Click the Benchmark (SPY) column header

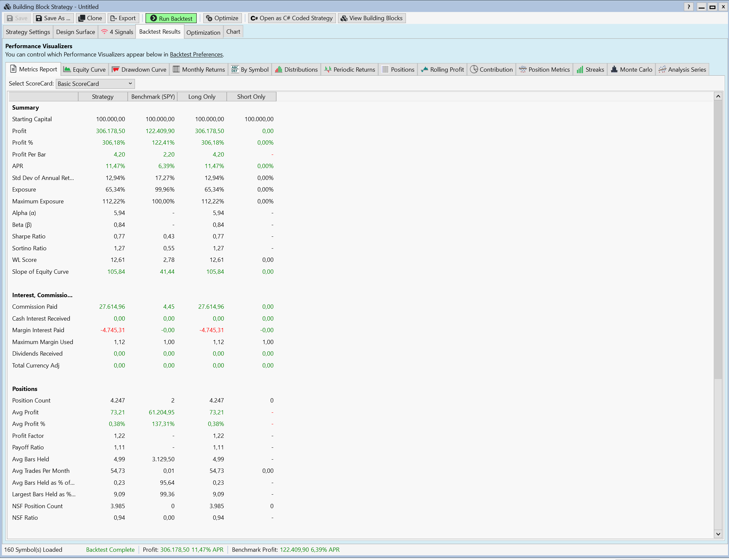[x=152, y=97]
